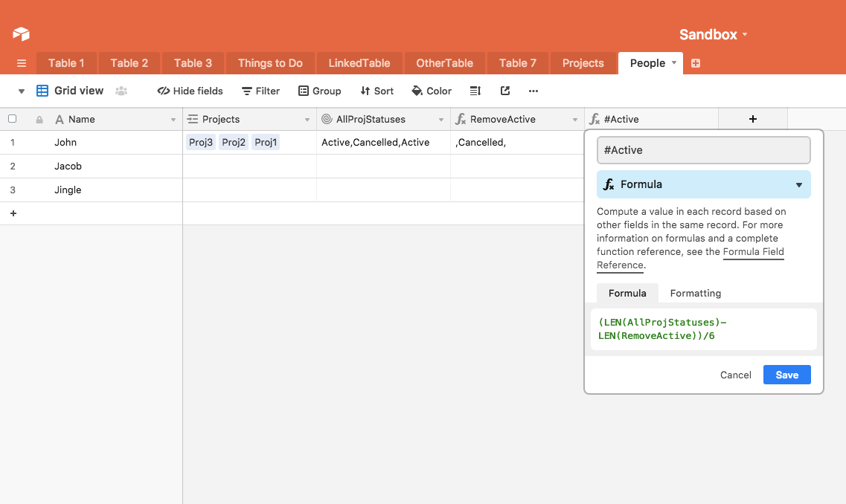The height and width of the screenshot is (504, 846).
Task: Open the RemoveActive column dropdown arrow
Action: pyautogui.click(x=574, y=120)
